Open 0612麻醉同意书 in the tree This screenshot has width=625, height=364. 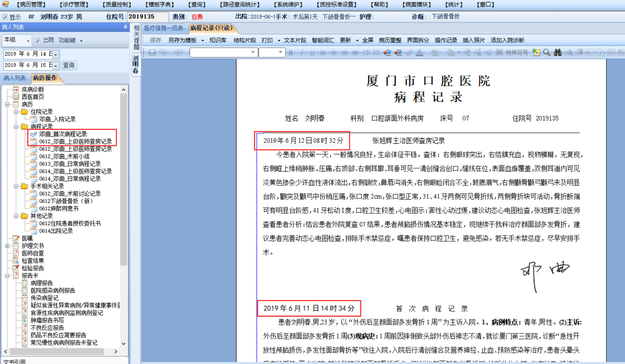click(x=59, y=208)
